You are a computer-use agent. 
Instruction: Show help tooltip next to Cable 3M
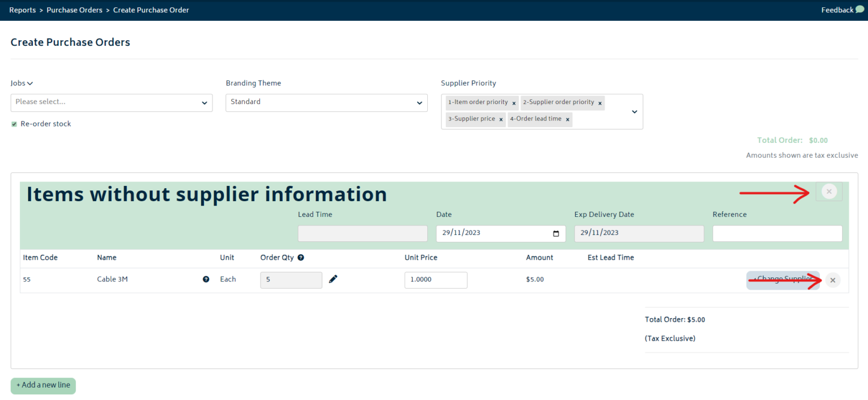point(206,279)
